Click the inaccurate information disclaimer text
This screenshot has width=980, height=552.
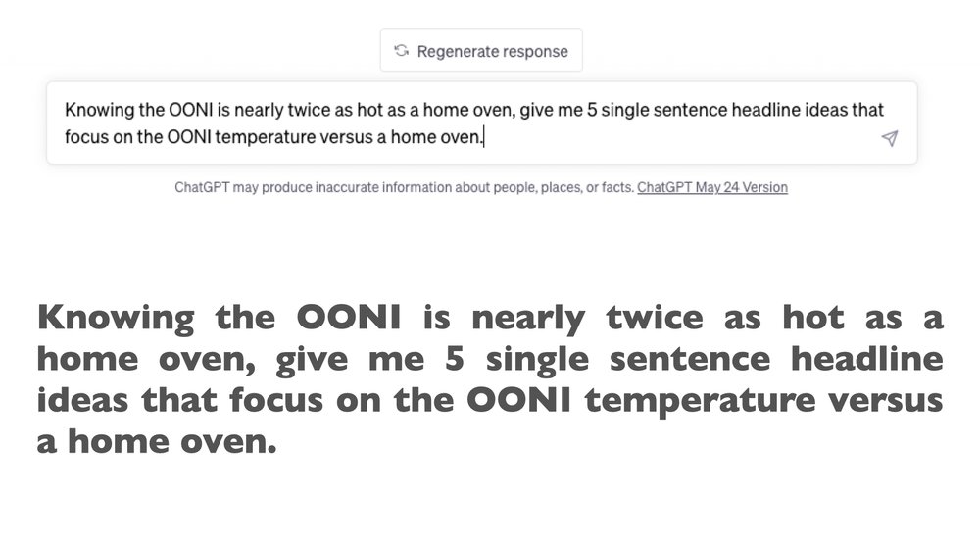(x=405, y=187)
